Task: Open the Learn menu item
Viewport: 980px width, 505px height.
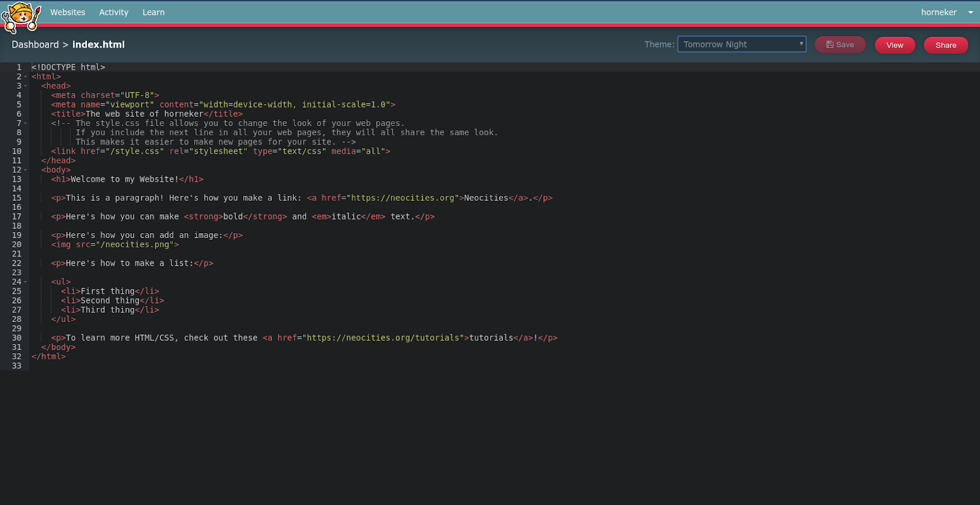Action: pos(154,12)
